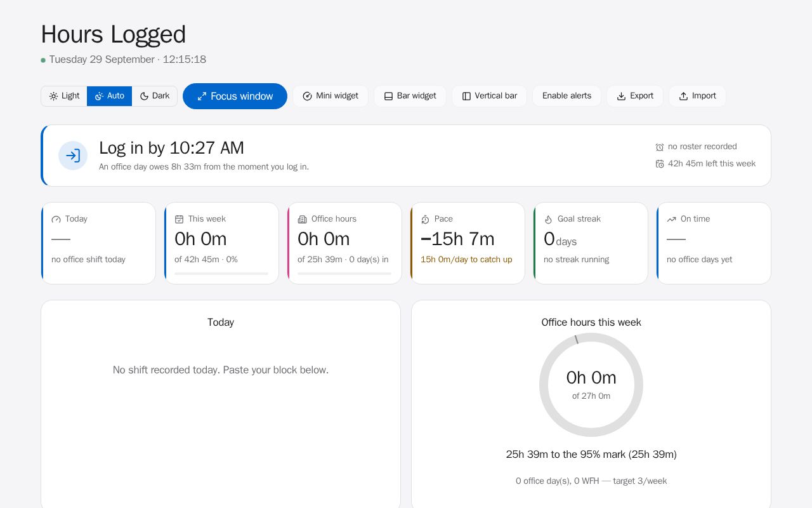Click the '42h 45m left this week' text
This screenshot has width=812, height=508.
(712, 164)
